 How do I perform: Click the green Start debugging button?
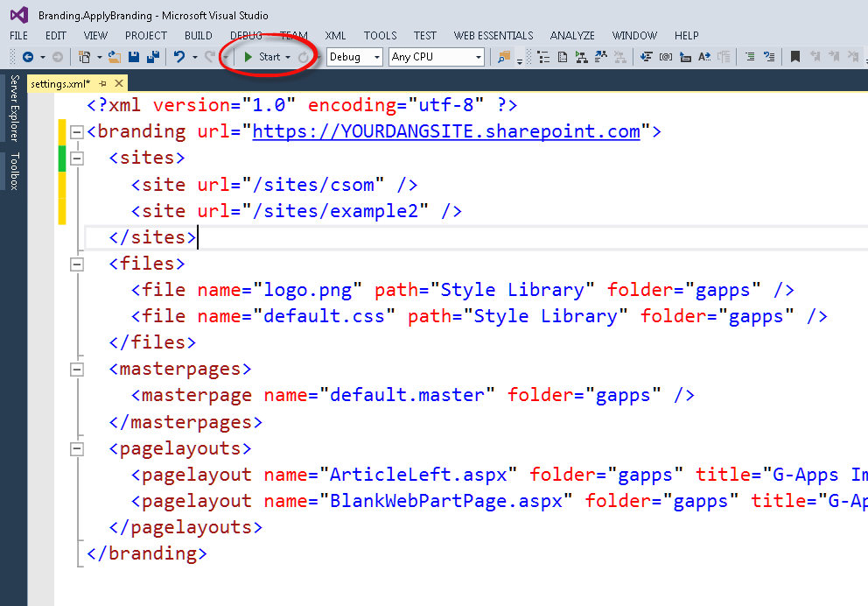tap(263, 57)
